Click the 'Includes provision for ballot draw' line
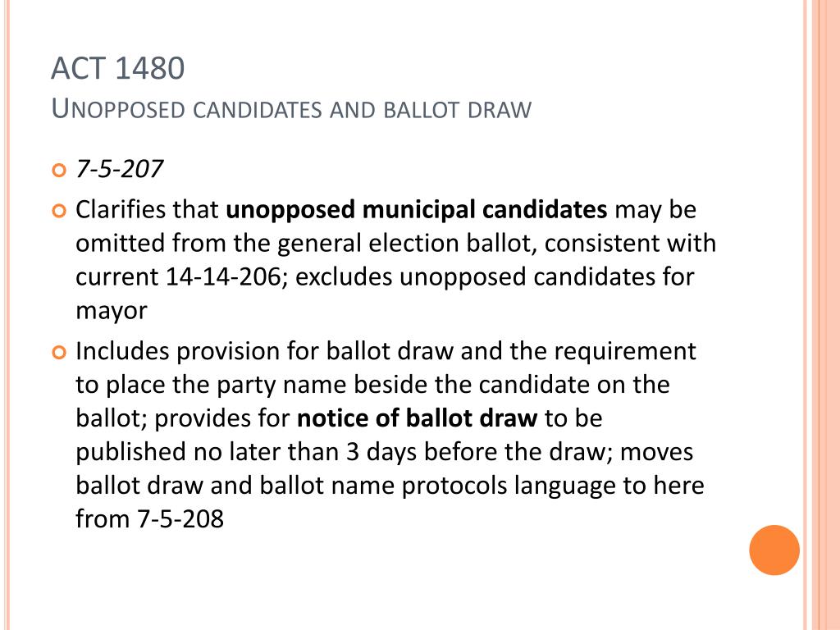The width and height of the screenshot is (840, 630). (386, 351)
